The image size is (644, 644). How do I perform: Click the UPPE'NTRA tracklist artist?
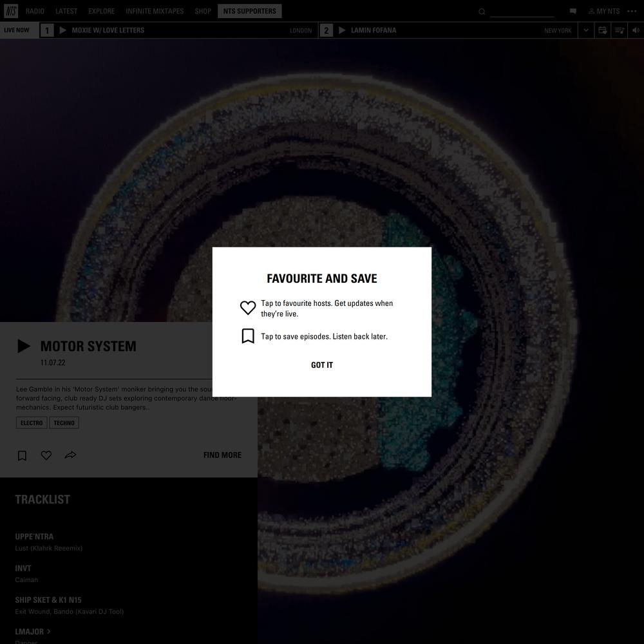click(34, 536)
